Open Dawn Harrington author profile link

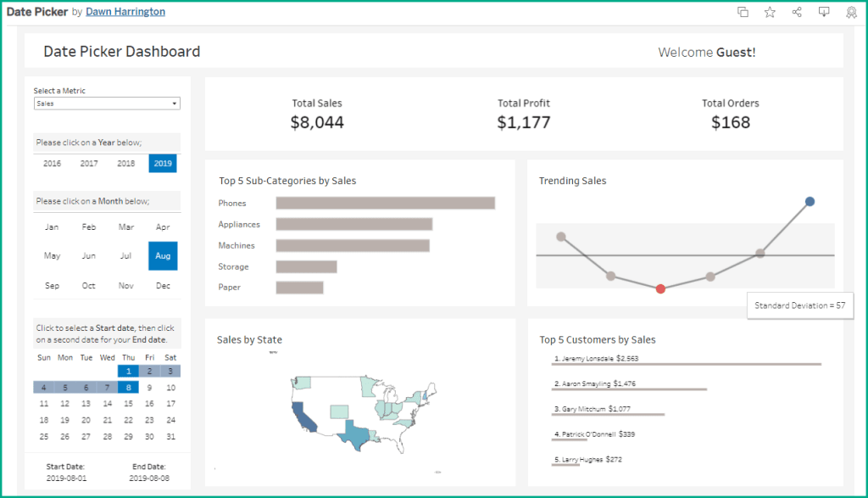click(125, 12)
